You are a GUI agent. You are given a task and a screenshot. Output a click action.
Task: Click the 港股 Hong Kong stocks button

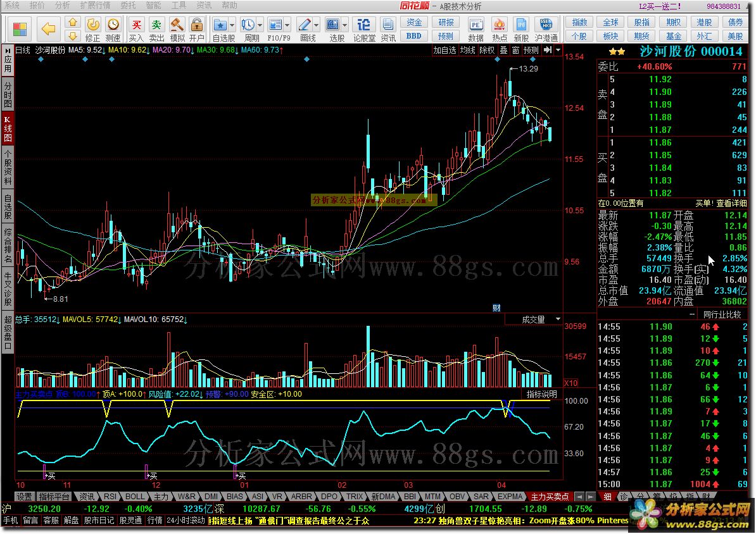705,23
